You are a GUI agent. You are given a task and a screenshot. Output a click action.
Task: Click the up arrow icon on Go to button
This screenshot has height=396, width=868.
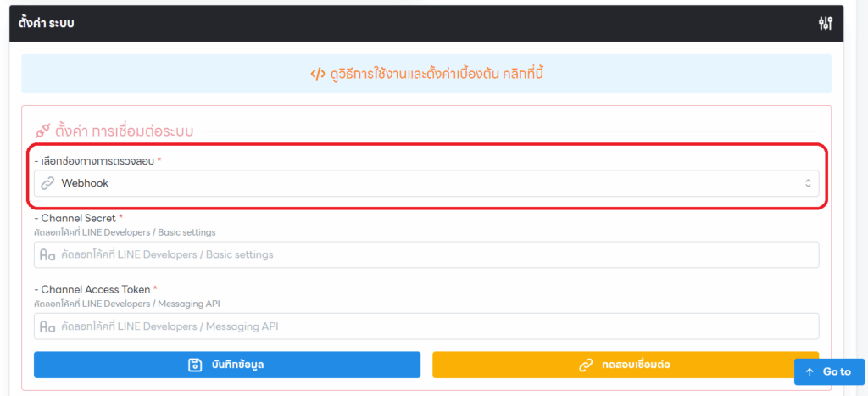pos(810,372)
